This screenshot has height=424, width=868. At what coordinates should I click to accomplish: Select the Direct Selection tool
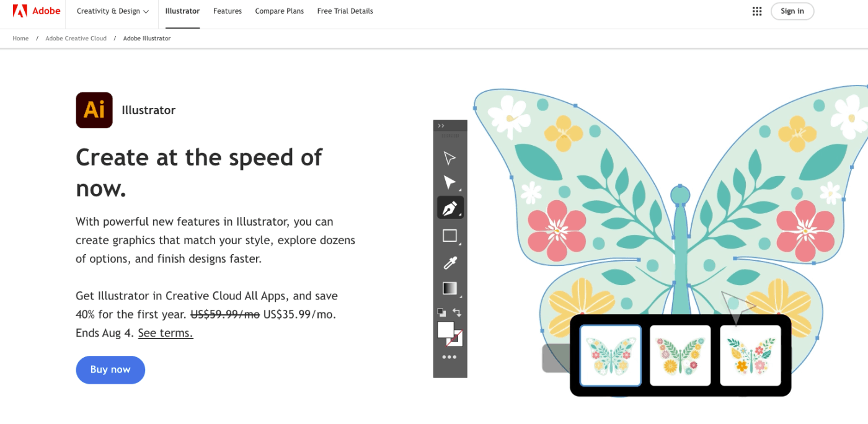click(450, 182)
